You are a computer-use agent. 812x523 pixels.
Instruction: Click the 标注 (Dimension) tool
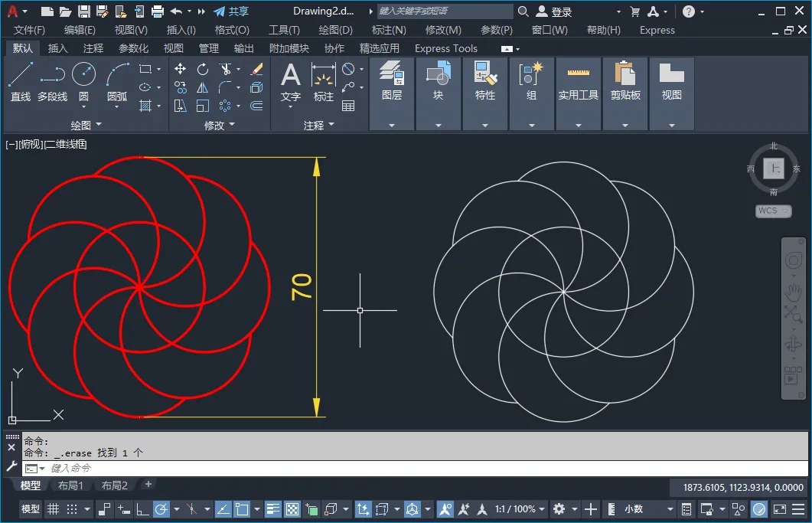(323, 82)
